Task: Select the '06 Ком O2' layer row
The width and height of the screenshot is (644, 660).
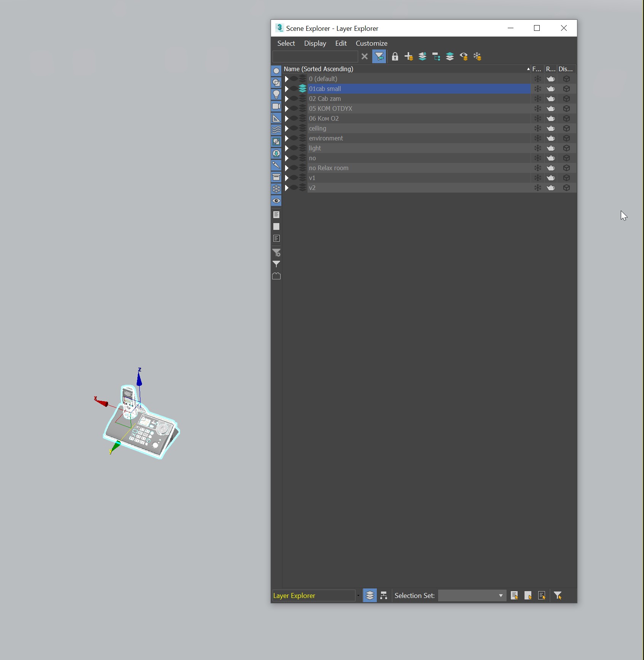Action: click(x=419, y=118)
